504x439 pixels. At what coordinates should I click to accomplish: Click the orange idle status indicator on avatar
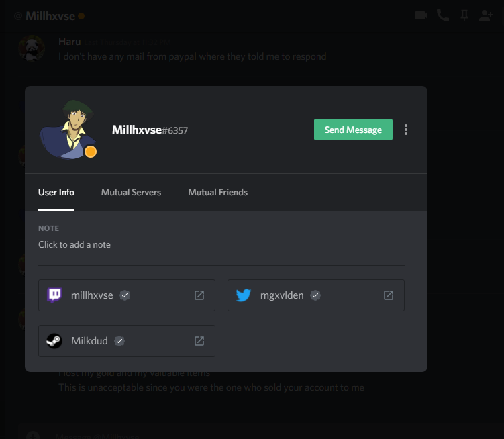[x=91, y=152]
